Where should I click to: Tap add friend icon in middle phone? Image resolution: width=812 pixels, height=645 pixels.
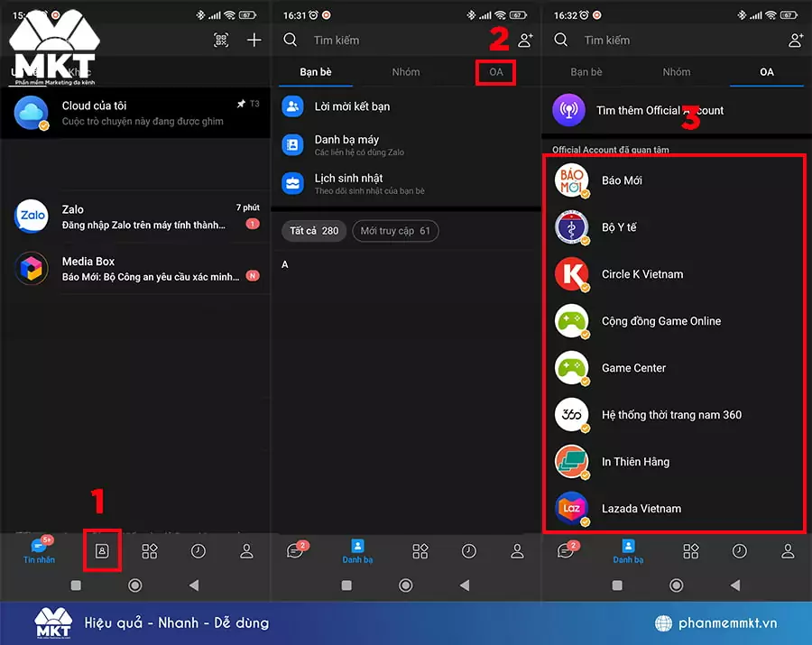click(x=526, y=40)
